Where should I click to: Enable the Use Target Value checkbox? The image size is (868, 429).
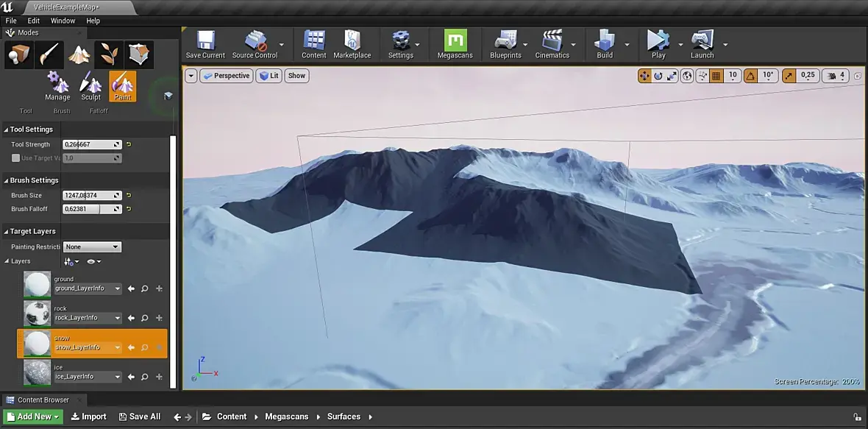(x=16, y=158)
